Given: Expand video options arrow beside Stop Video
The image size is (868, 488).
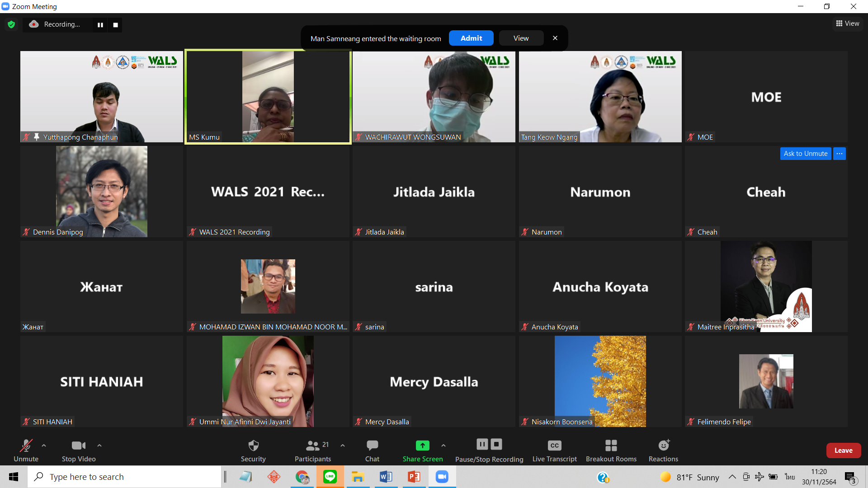Looking at the screenshot, I should click(99, 446).
